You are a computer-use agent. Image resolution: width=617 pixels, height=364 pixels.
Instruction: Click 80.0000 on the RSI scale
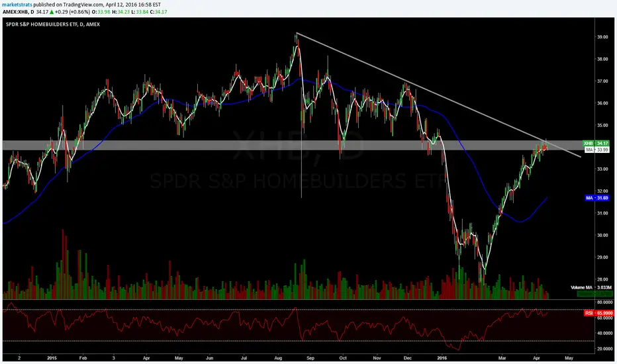(605, 302)
